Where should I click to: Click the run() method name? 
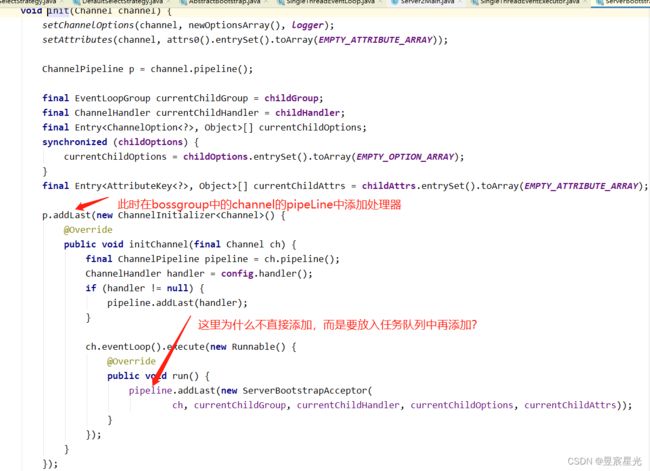[x=185, y=376]
